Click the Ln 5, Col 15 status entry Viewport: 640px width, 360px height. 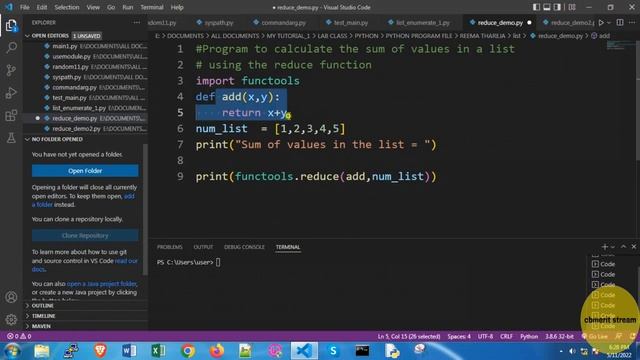tap(409, 336)
